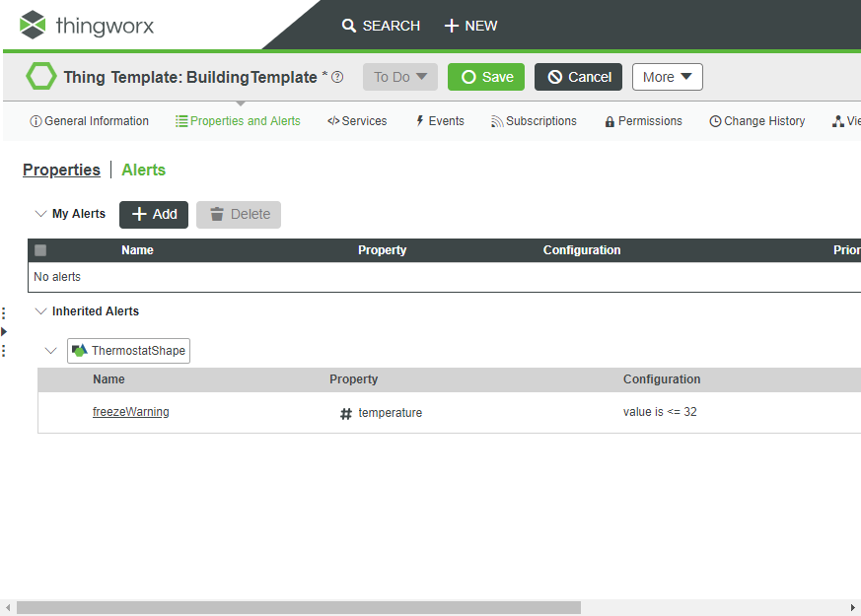Open the Permissions tab
Image resolution: width=861 pixels, height=616 pixels.
click(x=644, y=121)
